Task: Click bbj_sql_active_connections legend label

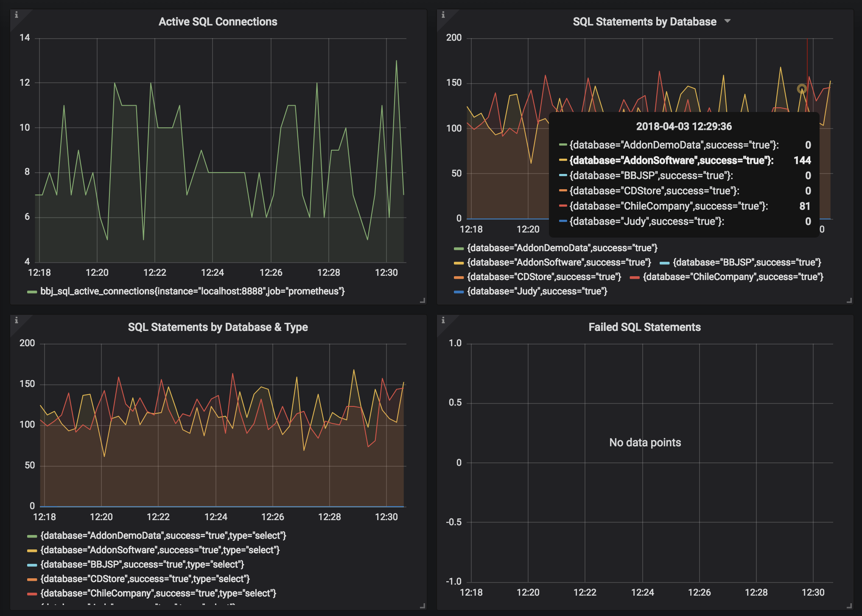Action: coord(192,291)
